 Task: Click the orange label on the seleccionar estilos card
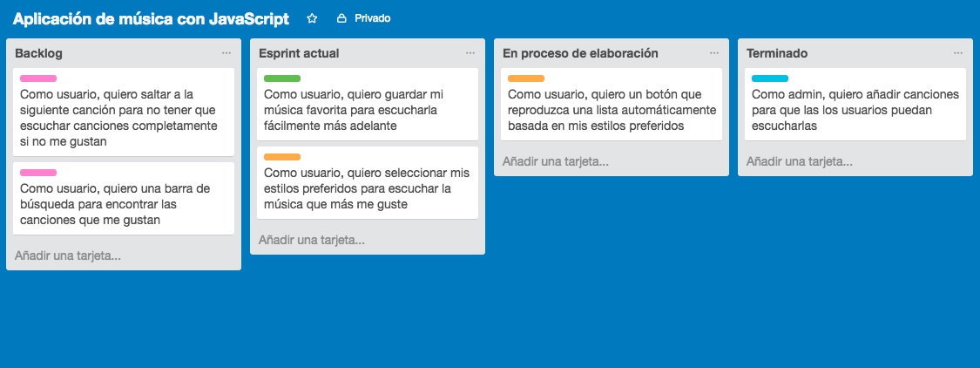pyautogui.click(x=282, y=157)
